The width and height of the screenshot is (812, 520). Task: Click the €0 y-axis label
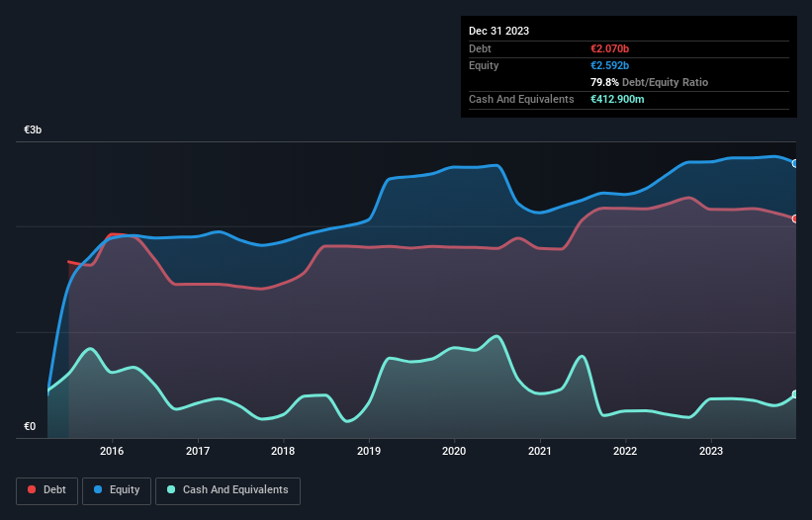[30, 426]
